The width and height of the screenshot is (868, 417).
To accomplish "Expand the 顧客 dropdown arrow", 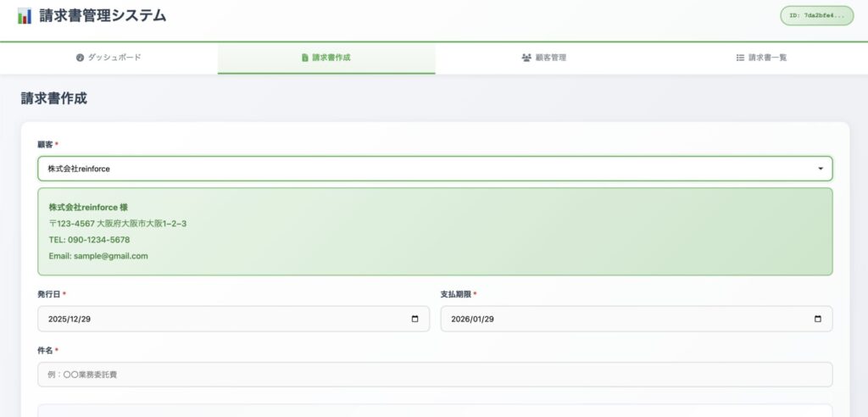I will [820, 169].
